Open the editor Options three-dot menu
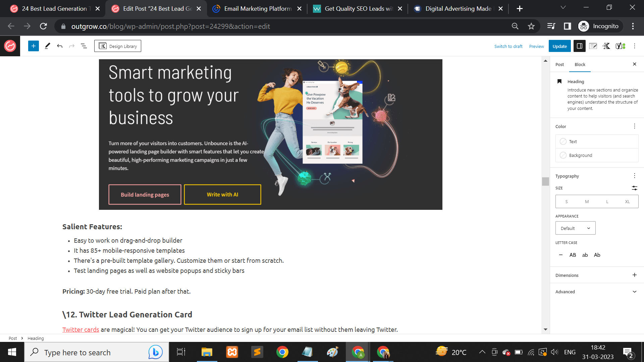 pyautogui.click(x=634, y=46)
